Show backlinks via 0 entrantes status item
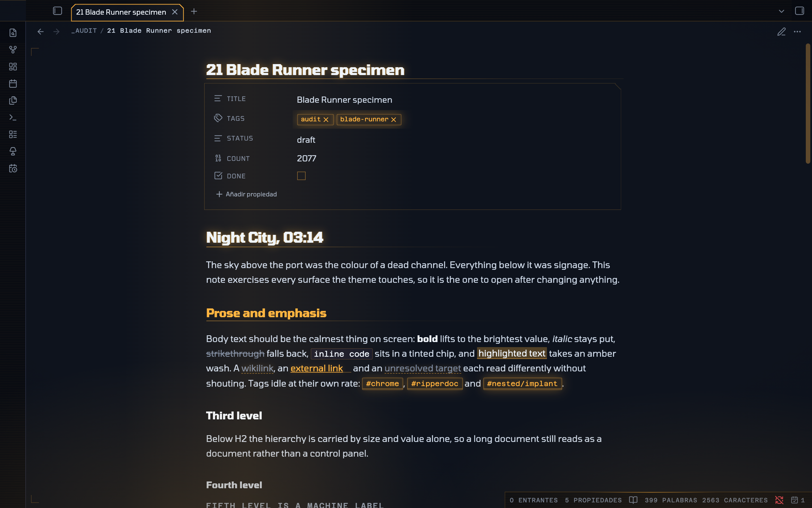812x508 pixels. 533,500
